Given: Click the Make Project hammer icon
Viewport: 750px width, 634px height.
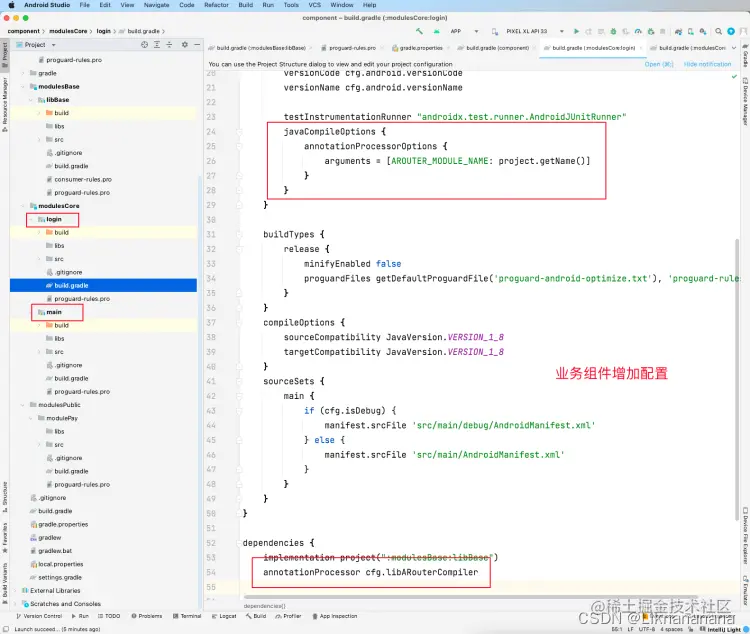Looking at the screenshot, I should 419,31.
